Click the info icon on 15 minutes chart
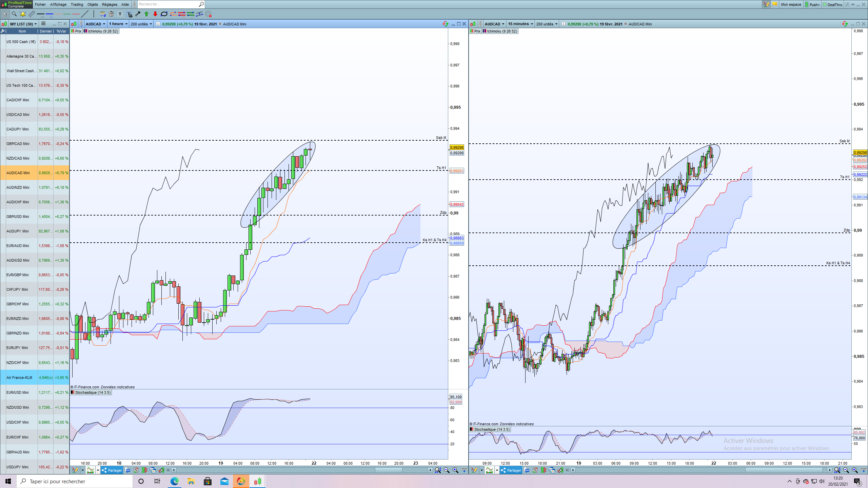The image size is (868, 488). [563, 24]
